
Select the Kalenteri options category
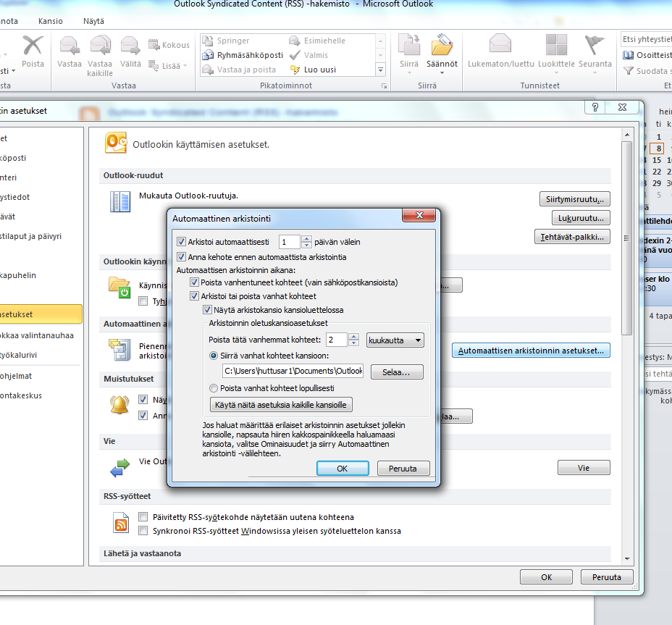point(41,177)
